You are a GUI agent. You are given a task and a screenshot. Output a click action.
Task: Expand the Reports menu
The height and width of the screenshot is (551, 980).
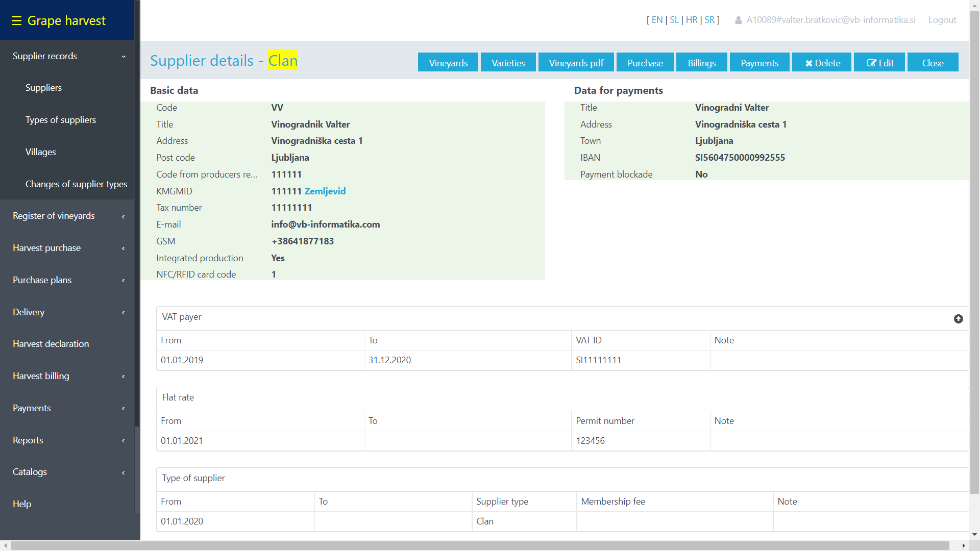point(67,440)
